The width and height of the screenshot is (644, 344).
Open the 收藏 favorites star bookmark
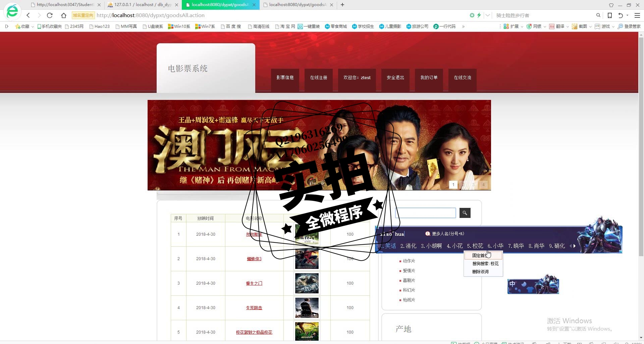tap(22, 26)
